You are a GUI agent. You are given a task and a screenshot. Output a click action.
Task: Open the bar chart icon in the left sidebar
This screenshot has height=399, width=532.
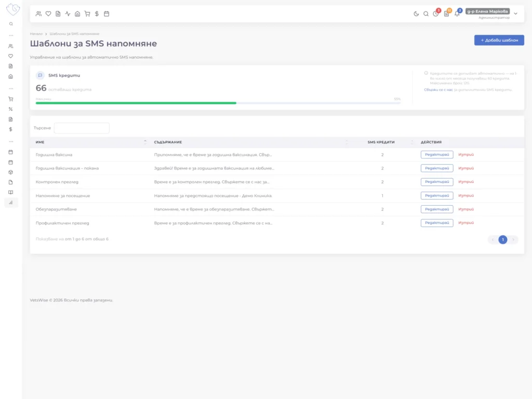11,203
